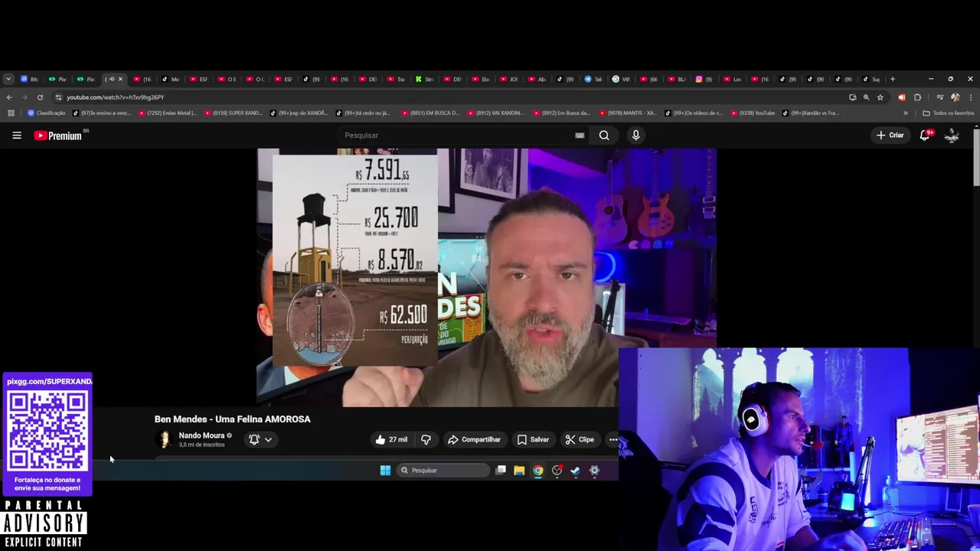Screen dimensions: 980x551
Task: Open Steam from the taskbar
Action: point(576,471)
